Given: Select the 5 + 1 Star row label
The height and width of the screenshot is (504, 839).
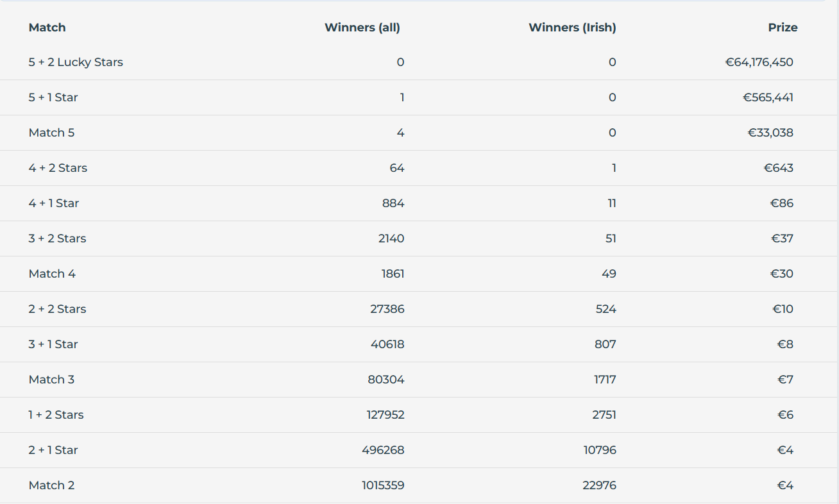Looking at the screenshot, I should point(53,97).
